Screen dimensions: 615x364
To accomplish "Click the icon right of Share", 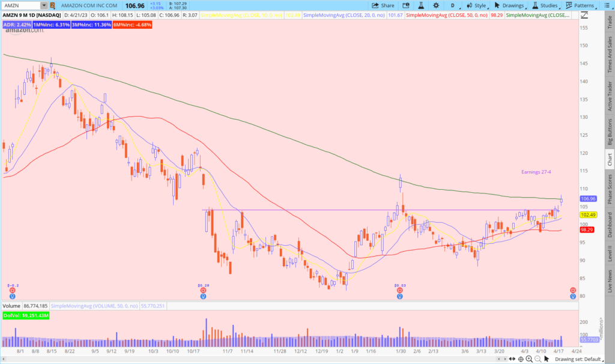I will (x=406, y=5).
